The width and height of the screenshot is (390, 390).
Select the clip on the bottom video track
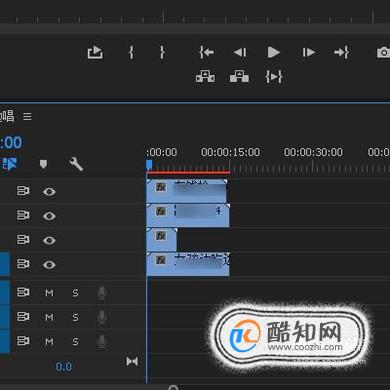pyautogui.click(x=188, y=264)
